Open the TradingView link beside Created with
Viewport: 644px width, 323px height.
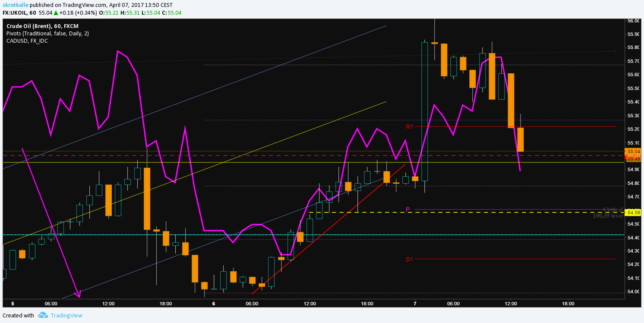tap(66, 315)
